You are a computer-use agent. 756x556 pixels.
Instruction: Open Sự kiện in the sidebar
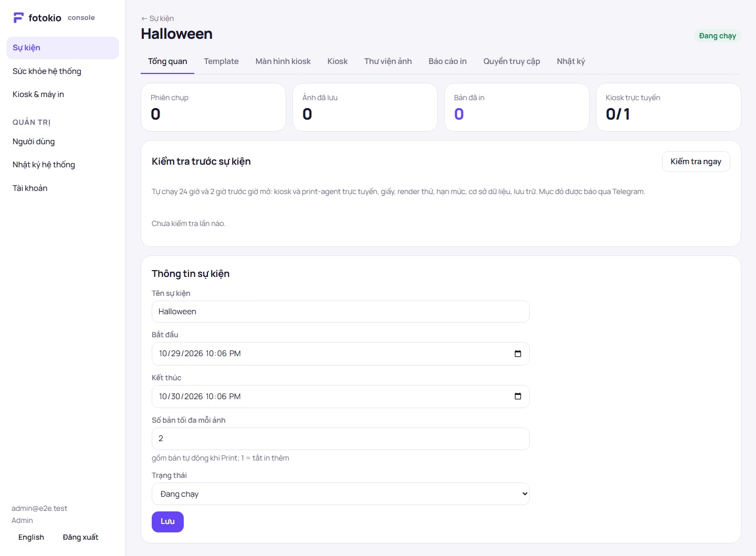click(62, 48)
